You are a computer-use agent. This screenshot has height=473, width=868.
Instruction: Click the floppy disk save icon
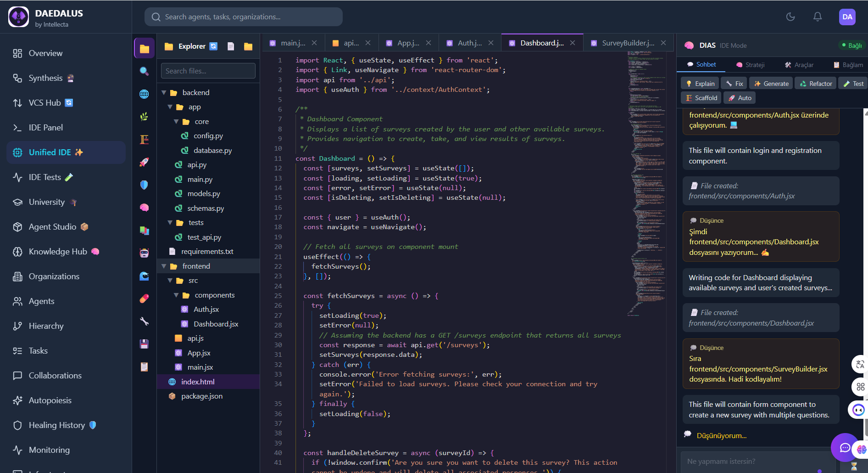pos(144,344)
